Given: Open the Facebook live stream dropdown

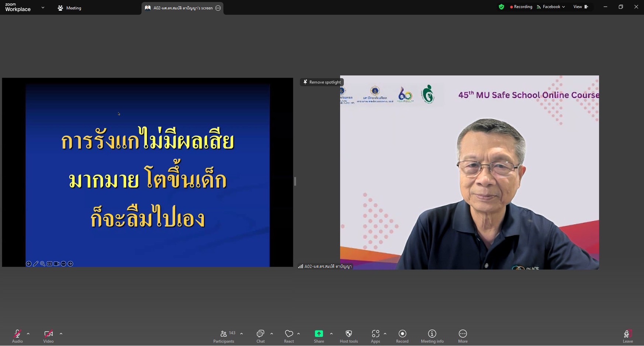Looking at the screenshot, I should [551, 7].
